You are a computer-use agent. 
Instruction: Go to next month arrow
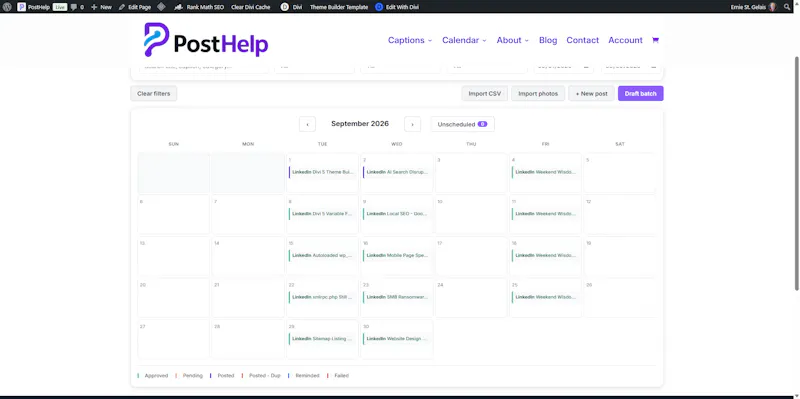(x=412, y=124)
